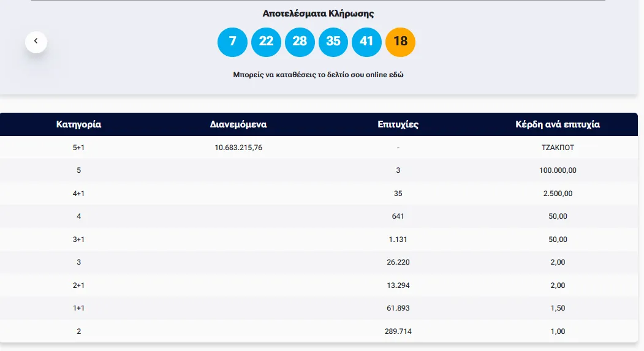Screen dimensions: 644x351
Task: Tap the blue ball numbered 35
Action: 333,42
